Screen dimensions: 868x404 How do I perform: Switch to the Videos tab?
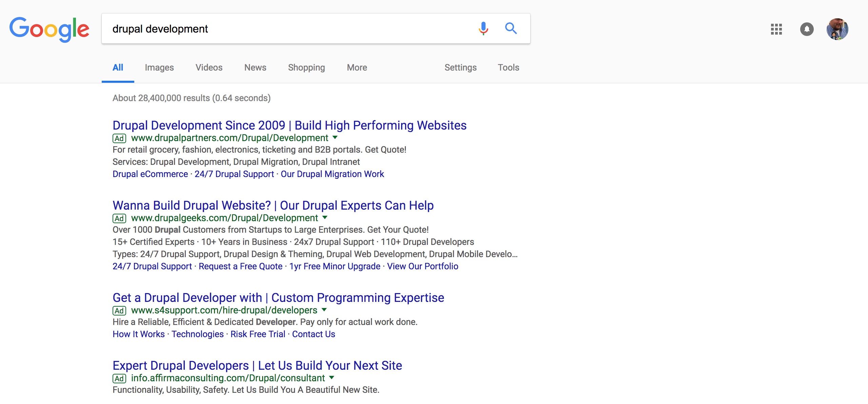point(209,68)
